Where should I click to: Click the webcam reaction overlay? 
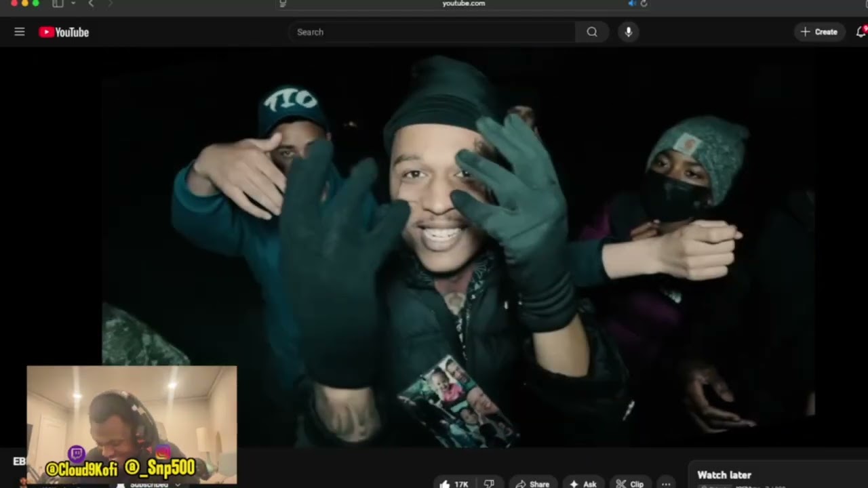coord(132,425)
